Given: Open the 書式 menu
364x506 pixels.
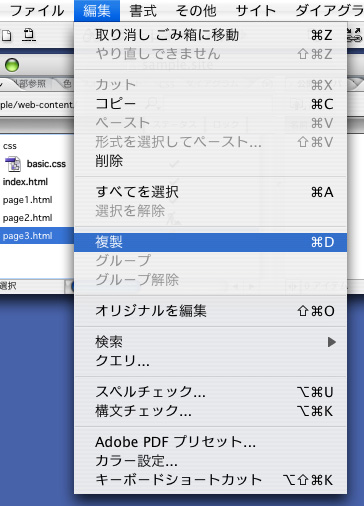Looking at the screenshot, I should (143, 11).
